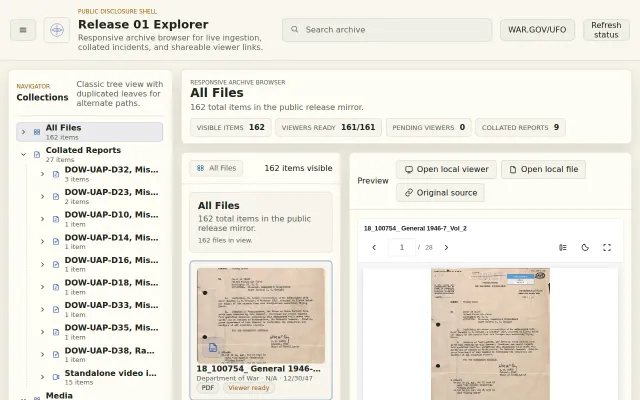
Task: Click the DOW-UAP-D10 document icon
Action: 56,219
